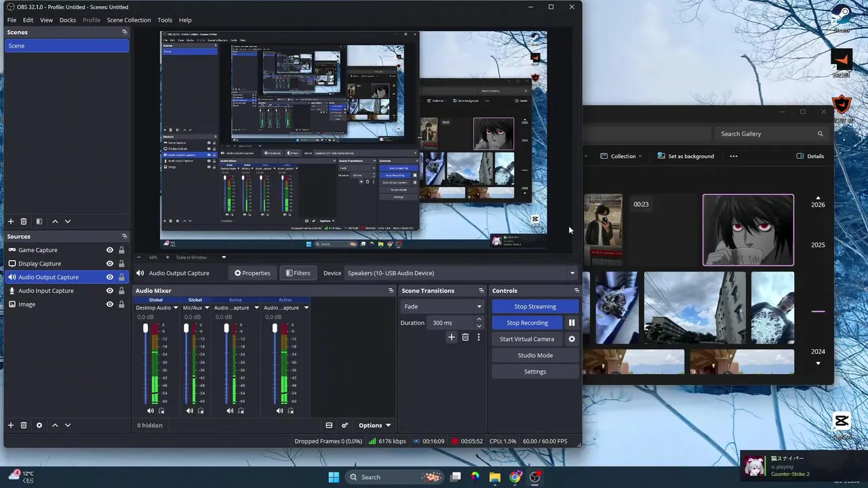This screenshot has width=868, height=488.
Task: Open the Edit menu
Action: click(28, 20)
